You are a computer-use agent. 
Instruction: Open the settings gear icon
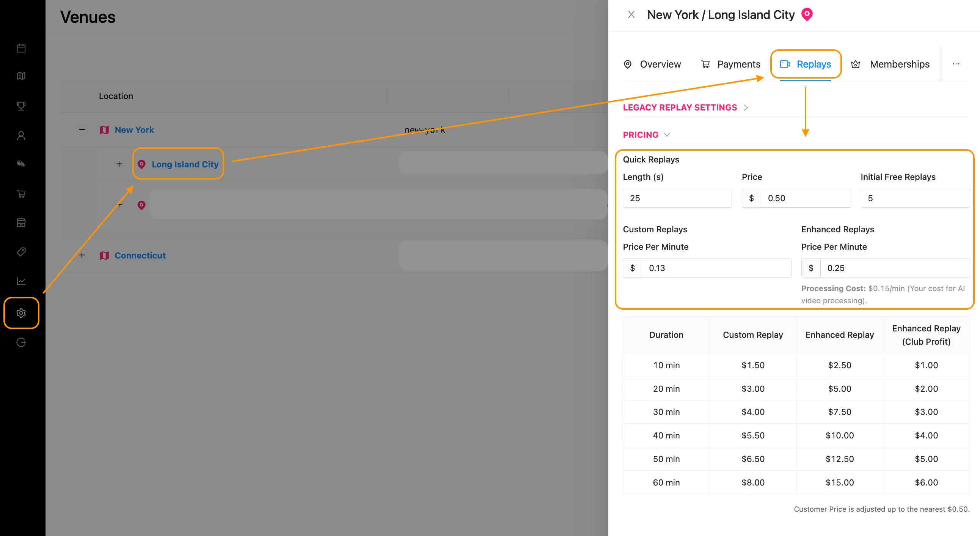click(21, 313)
